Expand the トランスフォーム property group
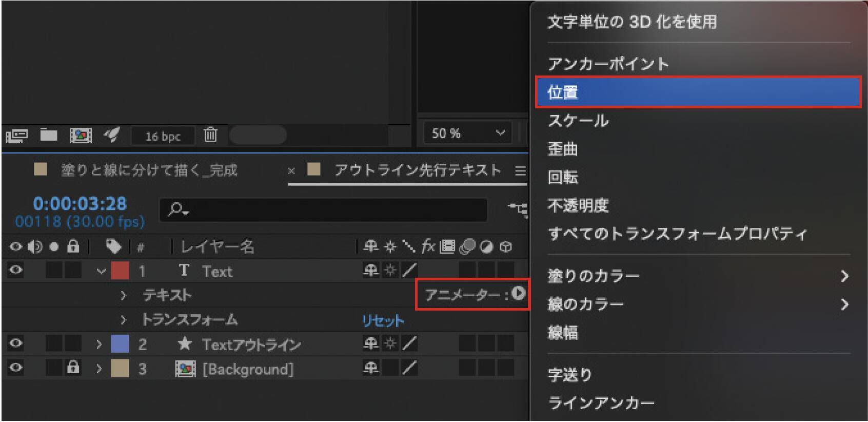 (123, 320)
